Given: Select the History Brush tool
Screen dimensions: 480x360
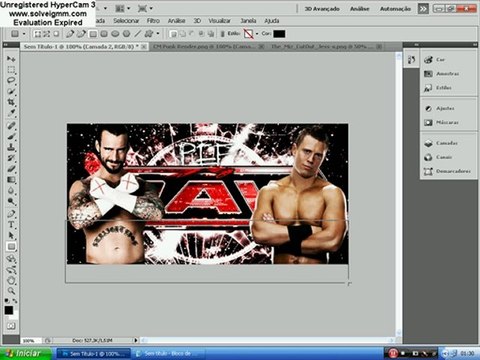Looking at the screenshot, I should point(11,158).
